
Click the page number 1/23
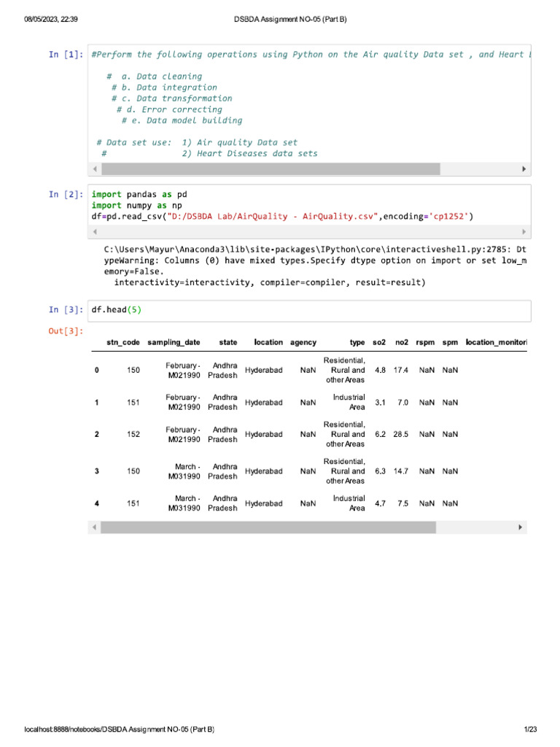[531, 729]
